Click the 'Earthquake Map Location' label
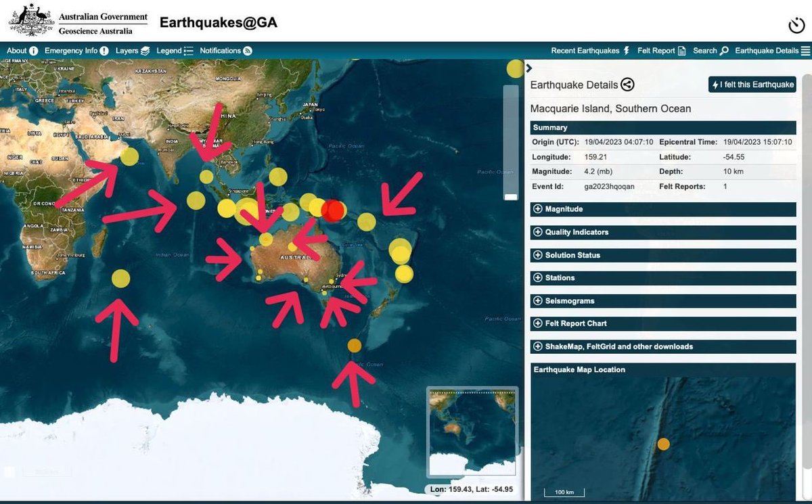The height and width of the screenshot is (504, 812). point(579,369)
